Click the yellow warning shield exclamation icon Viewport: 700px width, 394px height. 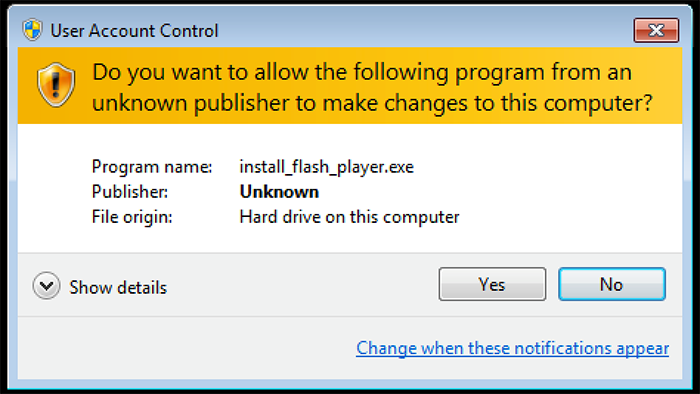pyautogui.click(x=56, y=85)
